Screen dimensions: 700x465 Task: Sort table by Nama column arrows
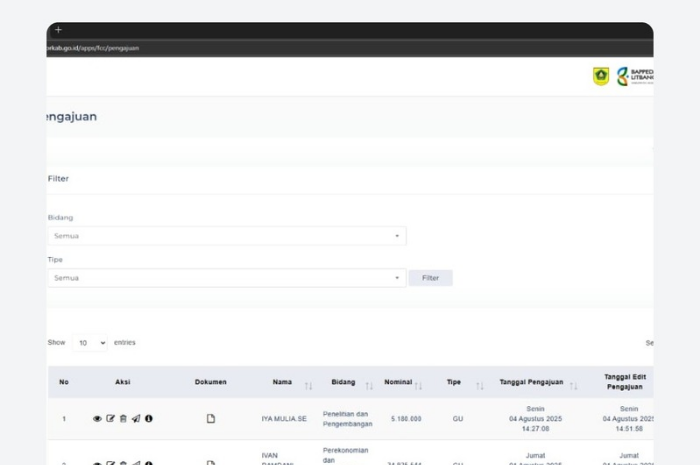pyautogui.click(x=308, y=386)
